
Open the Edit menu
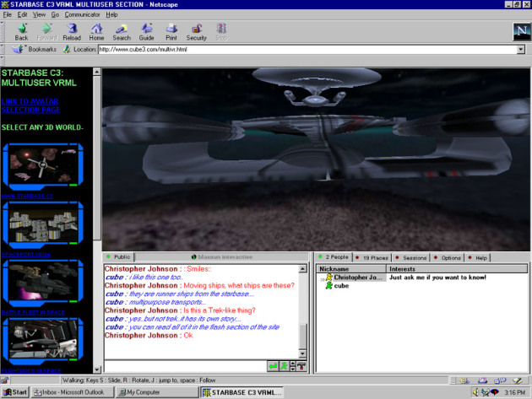click(x=23, y=14)
